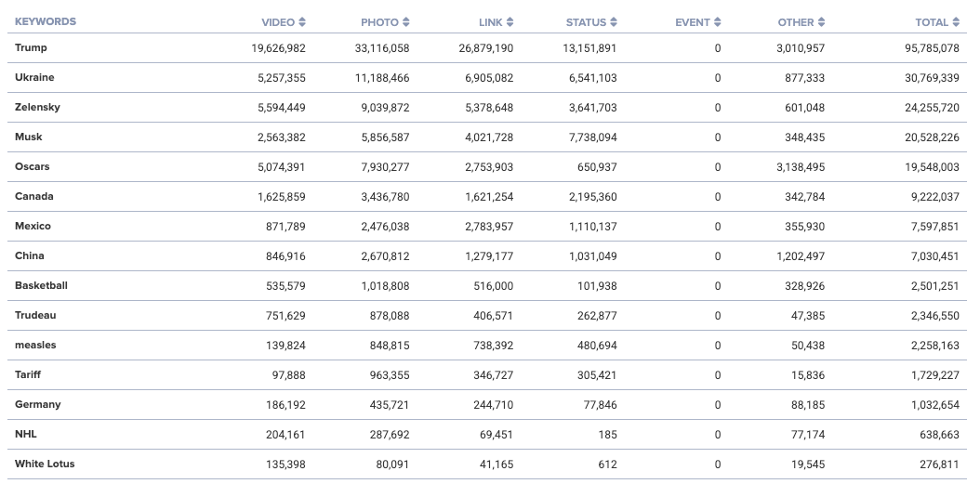
Task: Select the Trump keyword row
Action: 31,47
